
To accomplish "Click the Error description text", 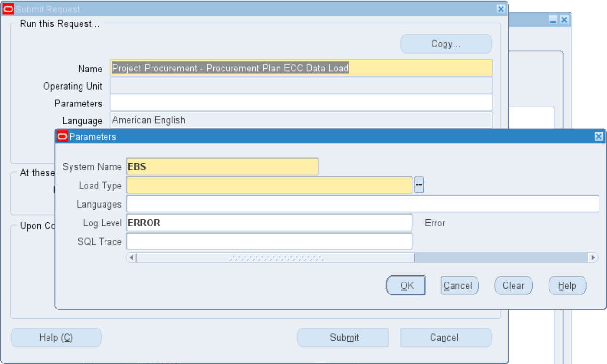I will pos(435,223).
